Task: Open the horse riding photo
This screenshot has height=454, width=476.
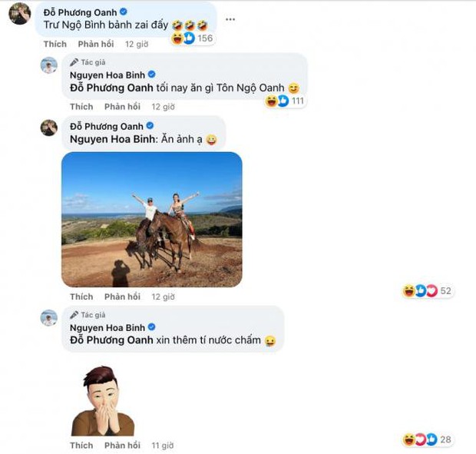Action: (151, 219)
